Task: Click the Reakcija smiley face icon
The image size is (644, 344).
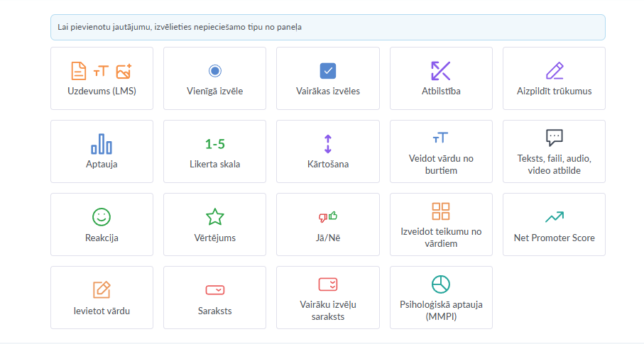Action: pyautogui.click(x=102, y=217)
